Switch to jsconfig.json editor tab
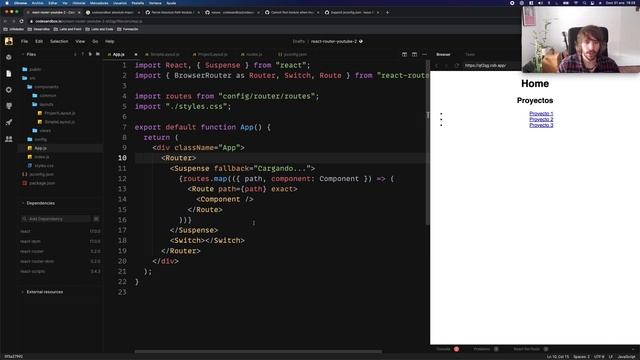Viewport: 640px width, 360px height. 292,54
